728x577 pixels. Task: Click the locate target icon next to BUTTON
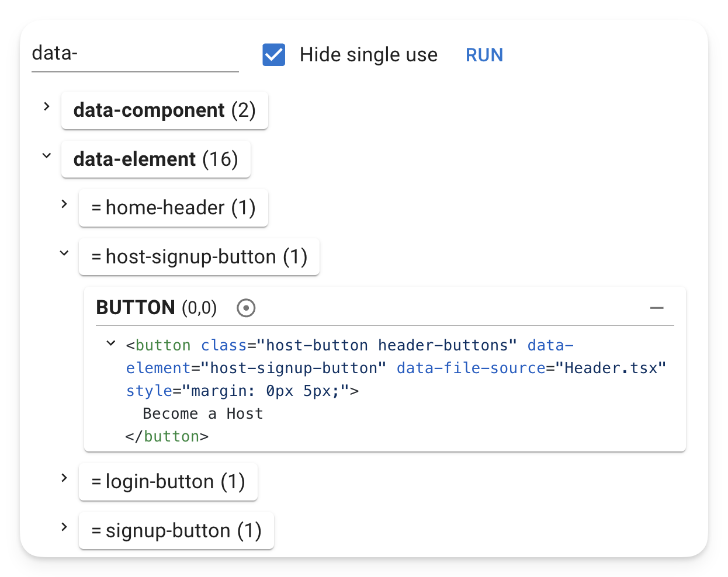[x=246, y=308]
